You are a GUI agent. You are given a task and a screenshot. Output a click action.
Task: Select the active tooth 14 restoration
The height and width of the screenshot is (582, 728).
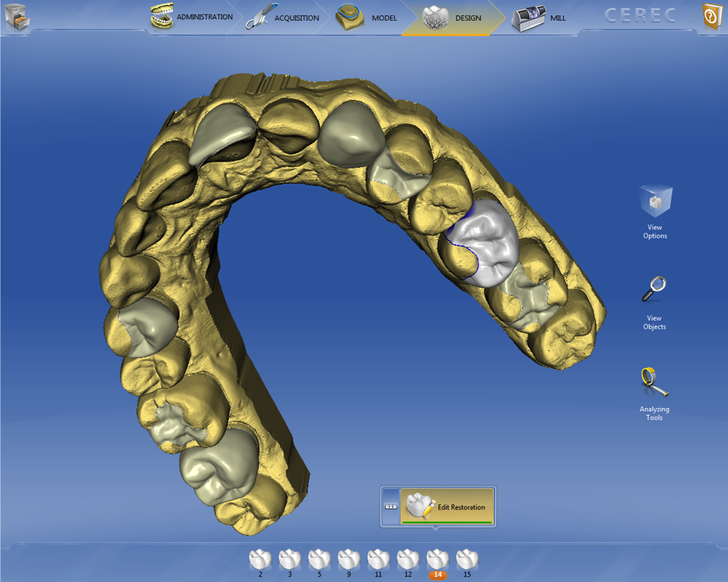point(437,558)
